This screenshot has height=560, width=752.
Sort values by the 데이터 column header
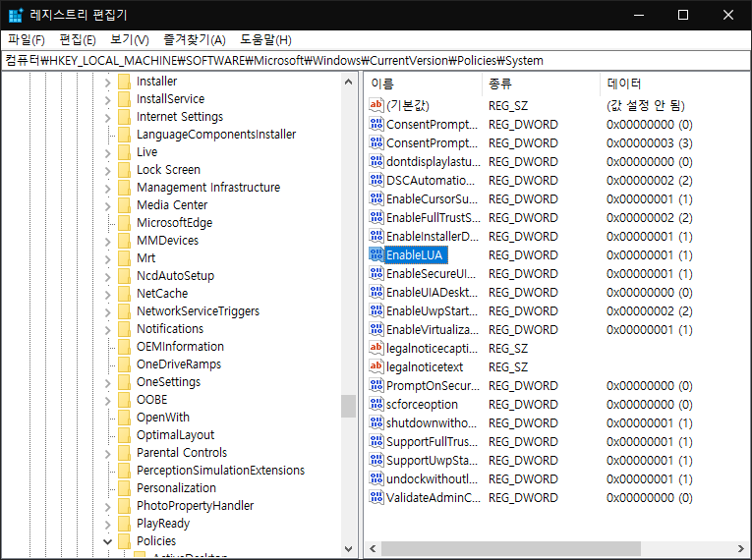tap(674, 84)
